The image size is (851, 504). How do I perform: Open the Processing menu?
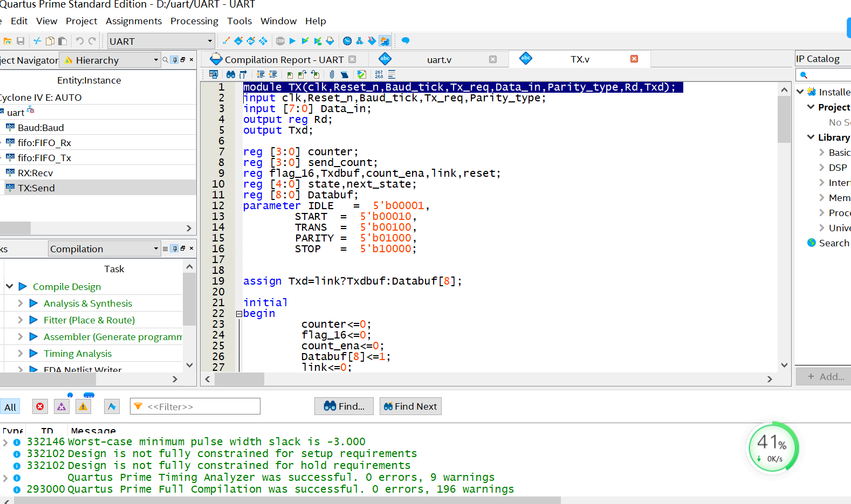[x=194, y=21]
